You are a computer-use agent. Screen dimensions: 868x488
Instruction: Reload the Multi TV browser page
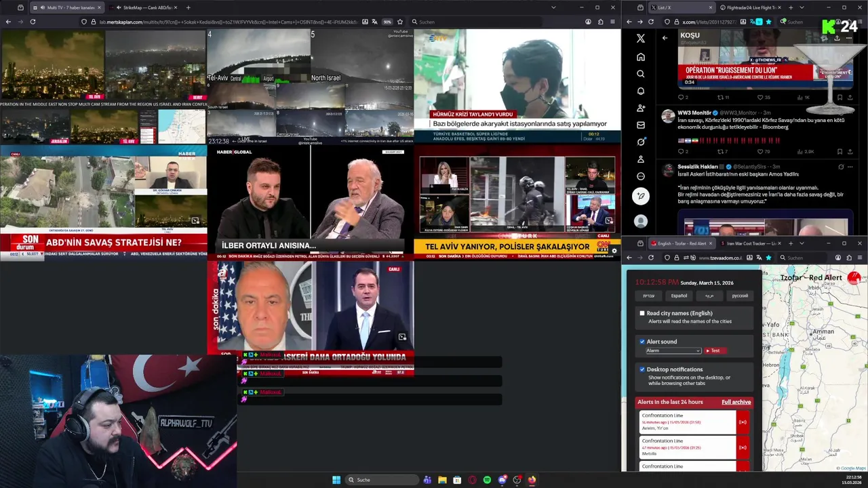[33, 22]
